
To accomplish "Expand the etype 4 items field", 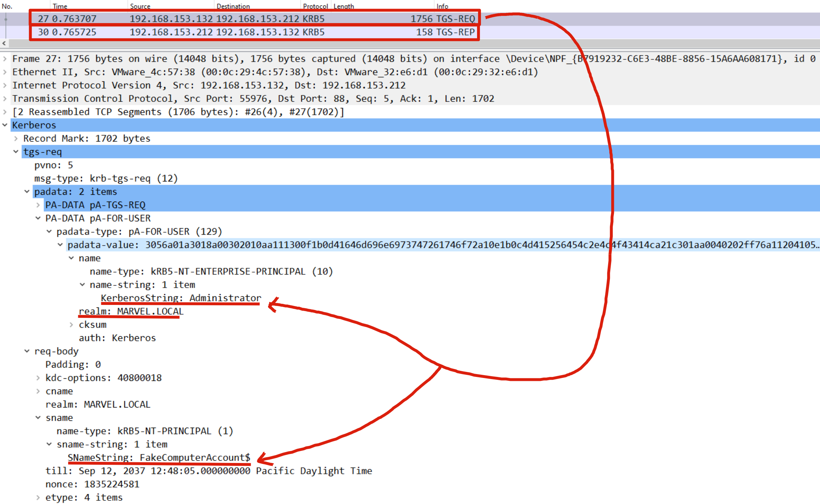I will click(38, 498).
